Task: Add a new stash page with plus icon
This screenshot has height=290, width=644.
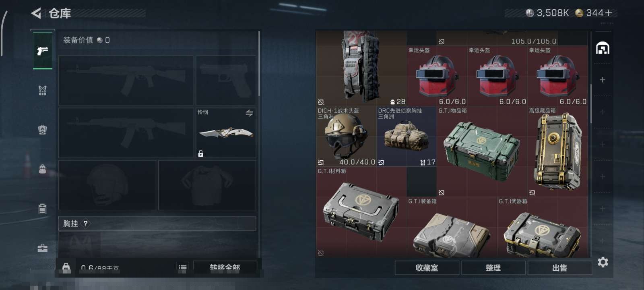Action: pos(603,80)
